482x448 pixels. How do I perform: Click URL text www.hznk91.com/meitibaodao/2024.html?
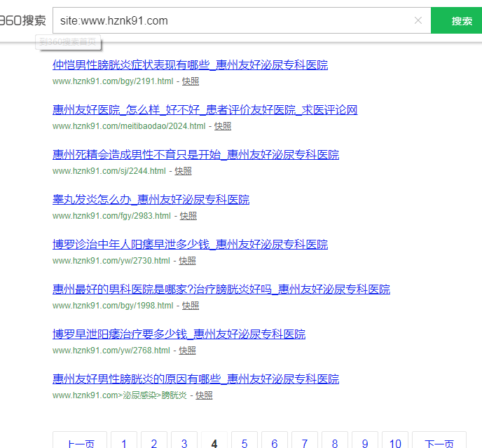click(129, 126)
